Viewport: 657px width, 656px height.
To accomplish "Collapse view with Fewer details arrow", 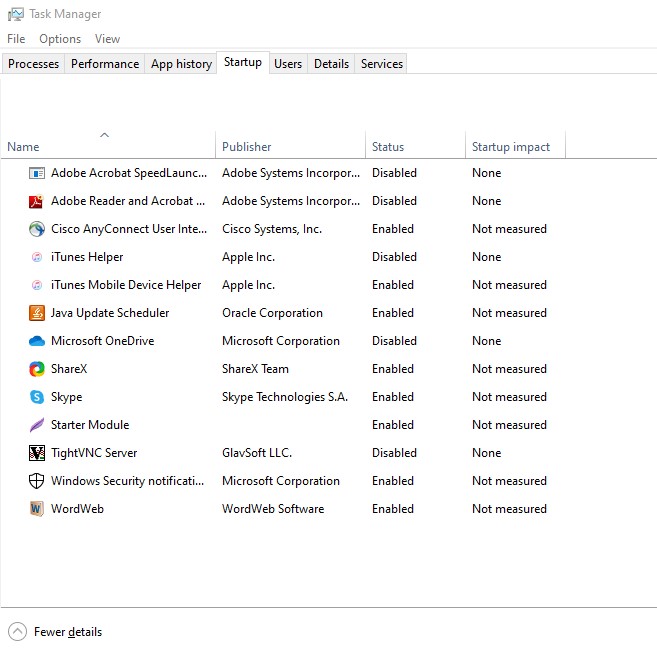I will [17, 632].
